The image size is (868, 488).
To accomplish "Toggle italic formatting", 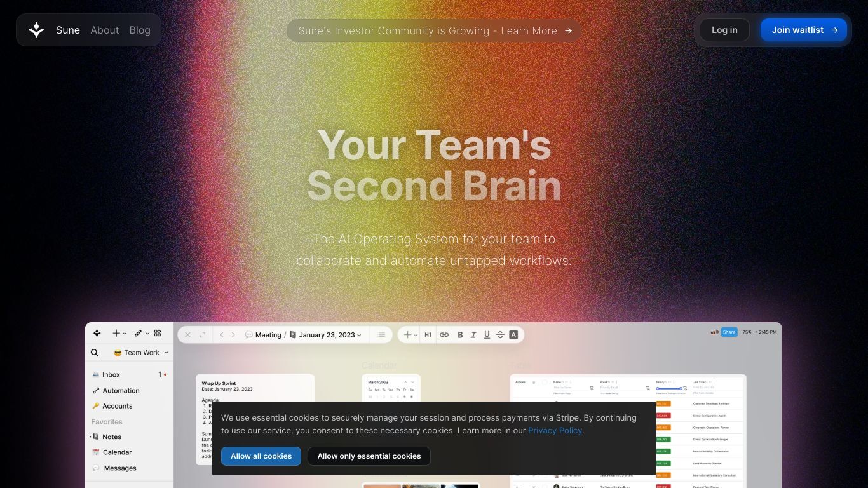I will click(x=473, y=335).
